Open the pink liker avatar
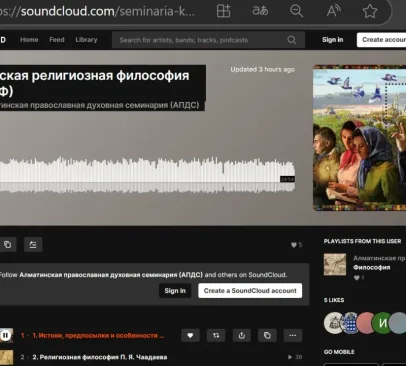The width and height of the screenshot is (406, 366). 366,323
